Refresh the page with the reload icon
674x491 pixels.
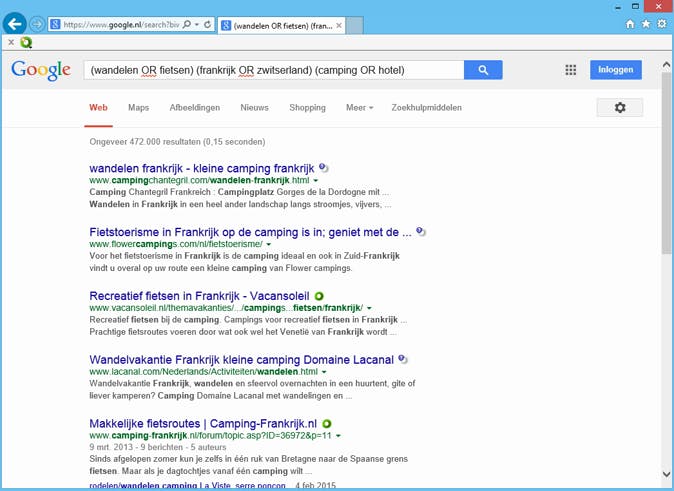coord(208,25)
